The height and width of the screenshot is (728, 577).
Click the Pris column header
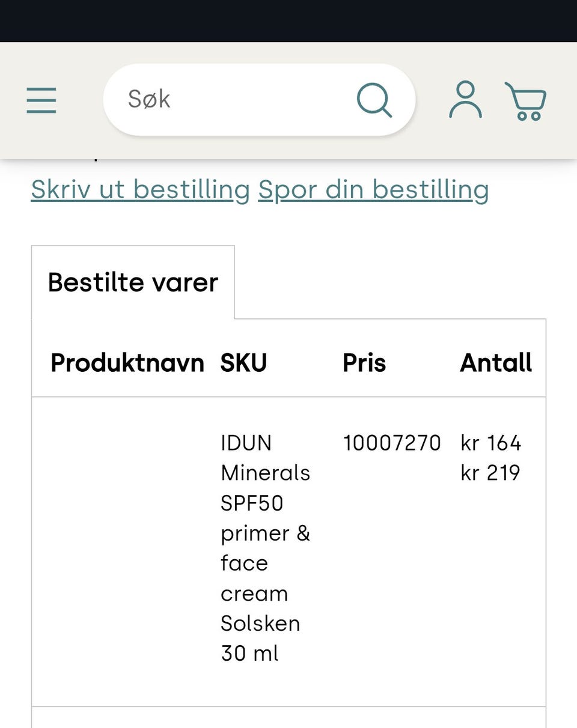point(364,363)
